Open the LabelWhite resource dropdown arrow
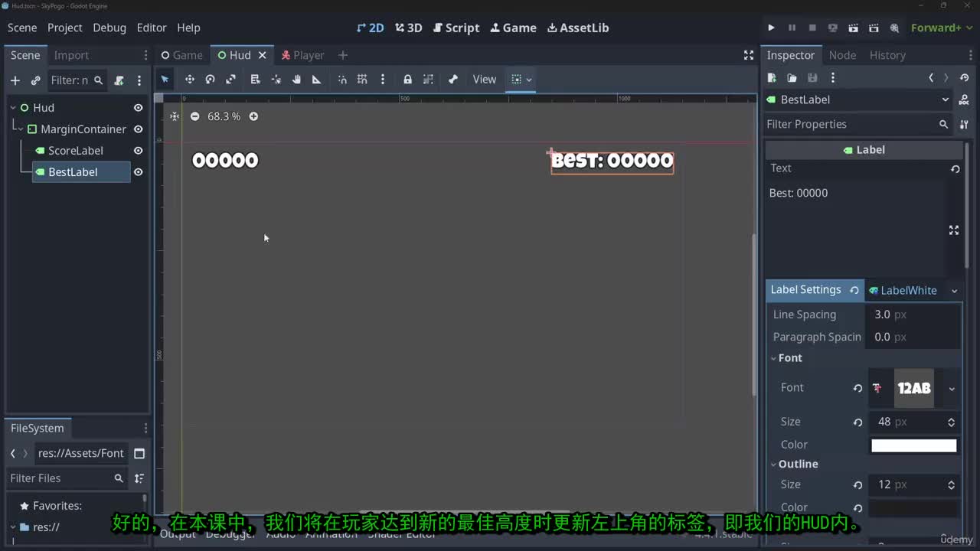Viewport: 980px width, 551px height. click(x=954, y=290)
